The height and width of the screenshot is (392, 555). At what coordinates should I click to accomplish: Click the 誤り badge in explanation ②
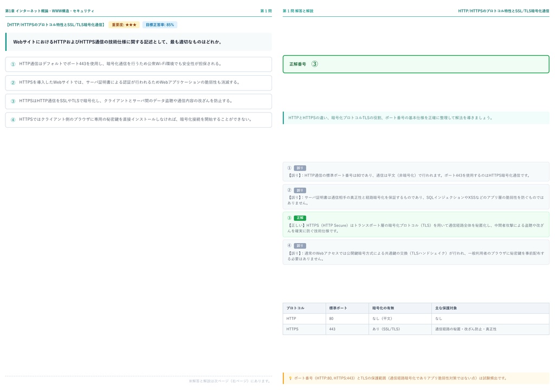(x=300, y=191)
